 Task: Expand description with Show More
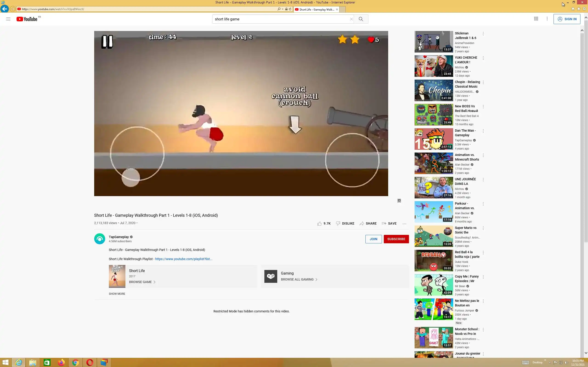tap(117, 294)
